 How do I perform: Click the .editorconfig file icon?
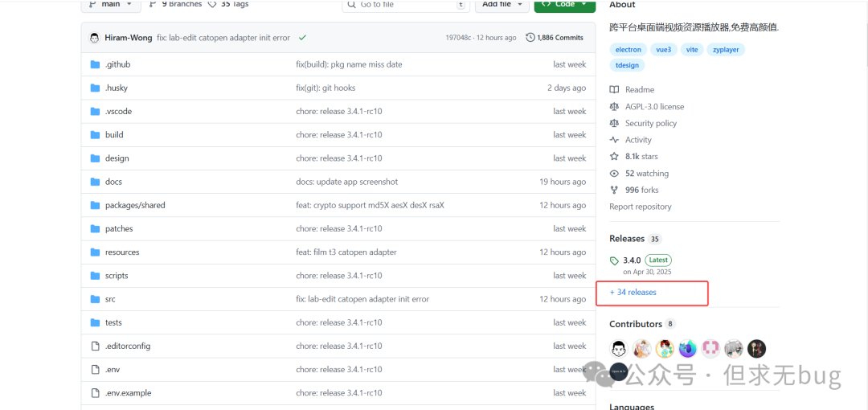tap(95, 346)
